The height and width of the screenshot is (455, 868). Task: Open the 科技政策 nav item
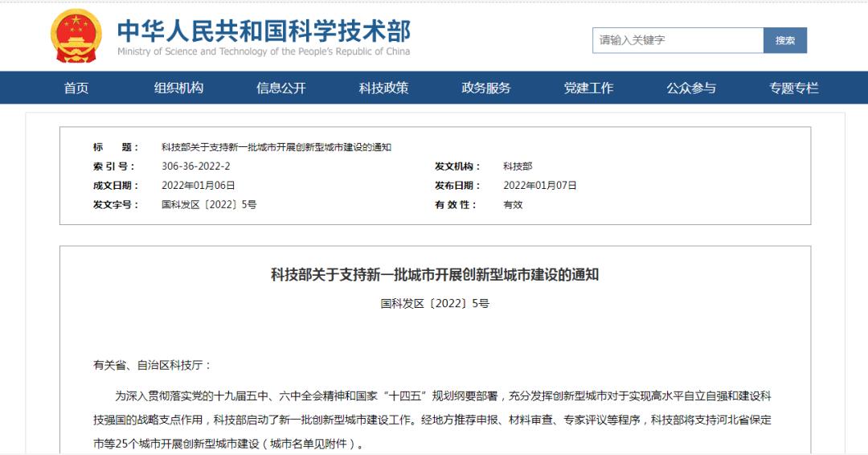click(x=383, y=88)
